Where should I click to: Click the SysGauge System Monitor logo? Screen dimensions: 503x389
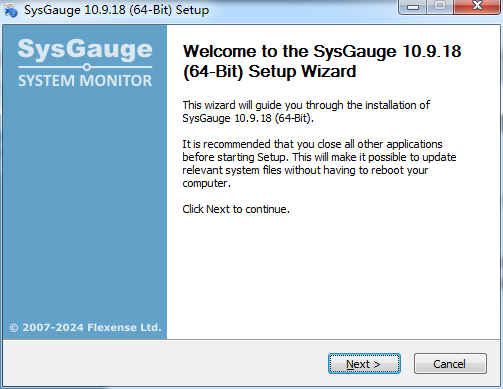(x=85, y=62)
